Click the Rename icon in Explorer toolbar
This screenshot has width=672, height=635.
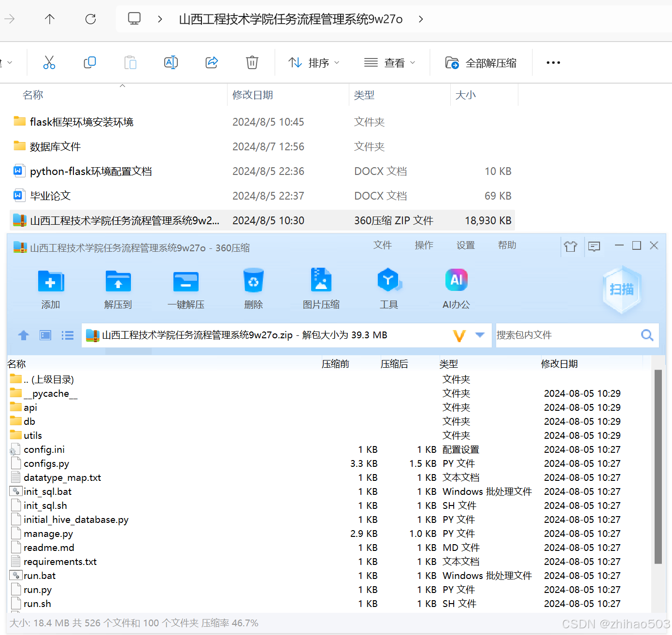[x=171, y=62]
